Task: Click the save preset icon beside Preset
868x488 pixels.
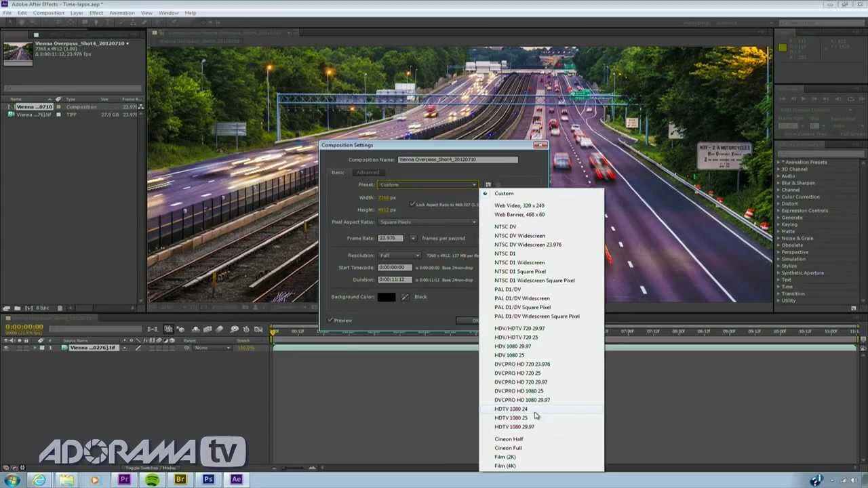Action: (488, 184)
